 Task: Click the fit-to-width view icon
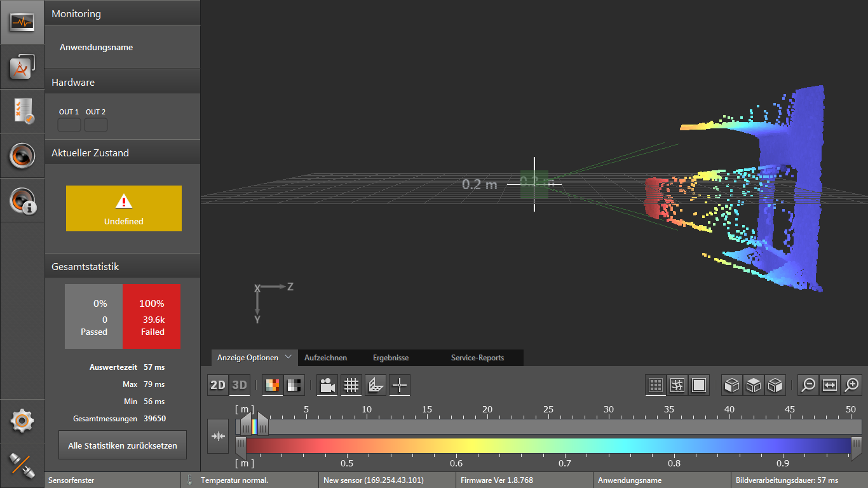pyautogui.click(x=830, y=385)
